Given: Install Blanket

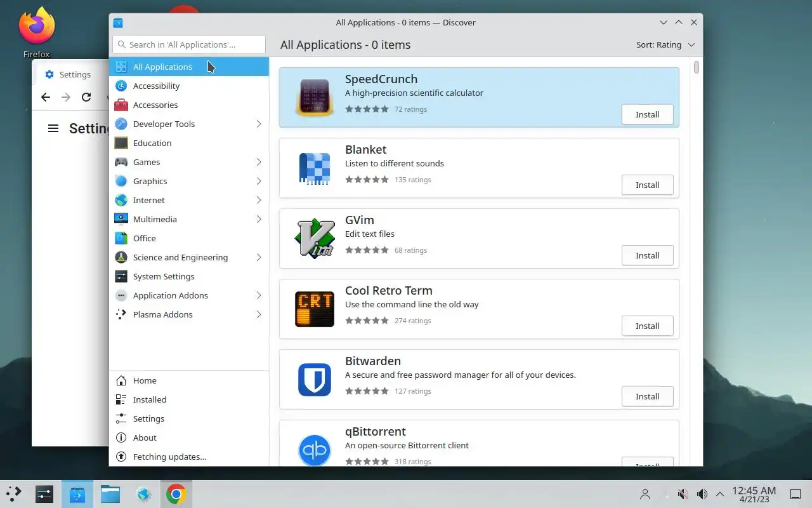Looking at the screenshot, I should tap(647, 185).
